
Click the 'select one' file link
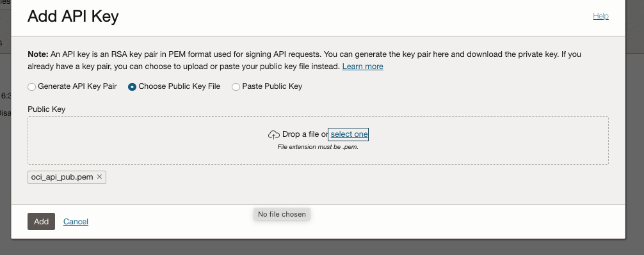[349, 134]
